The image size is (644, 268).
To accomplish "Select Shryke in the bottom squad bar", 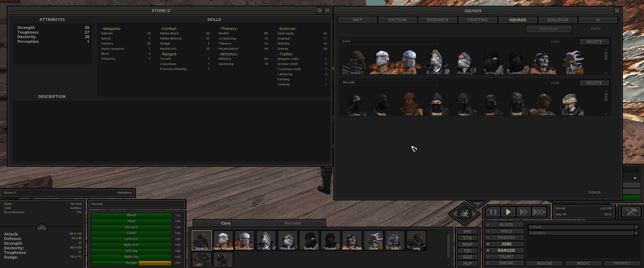I will (x=331, y=240).
